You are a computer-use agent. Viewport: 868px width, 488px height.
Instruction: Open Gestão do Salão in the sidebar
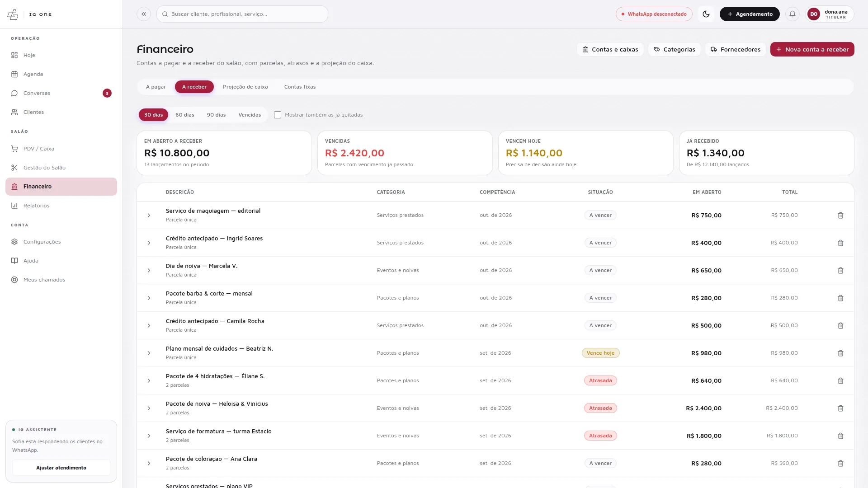[61, 168]
